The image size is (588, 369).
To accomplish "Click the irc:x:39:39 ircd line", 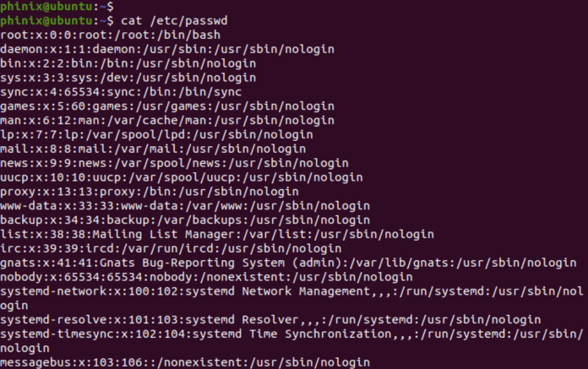I will pos(171,248).
